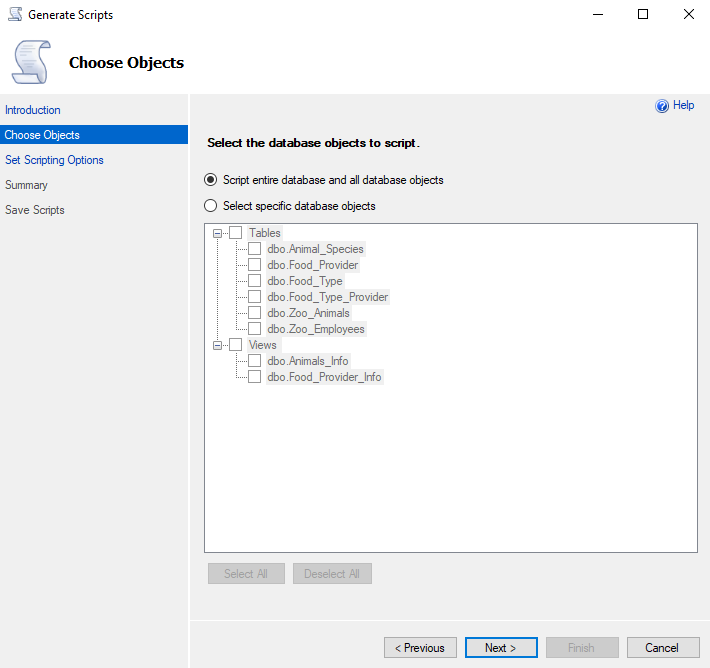The image size is (710, 668).
Task: Click the Select All button
Action: (246, 573)
